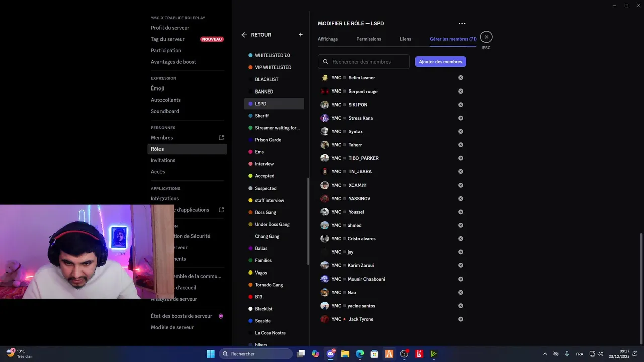The width and height of the screenshot is (644, 362).
Task: Remove Mounir Chaabouni from the role
Action: [x=460, y=279]
